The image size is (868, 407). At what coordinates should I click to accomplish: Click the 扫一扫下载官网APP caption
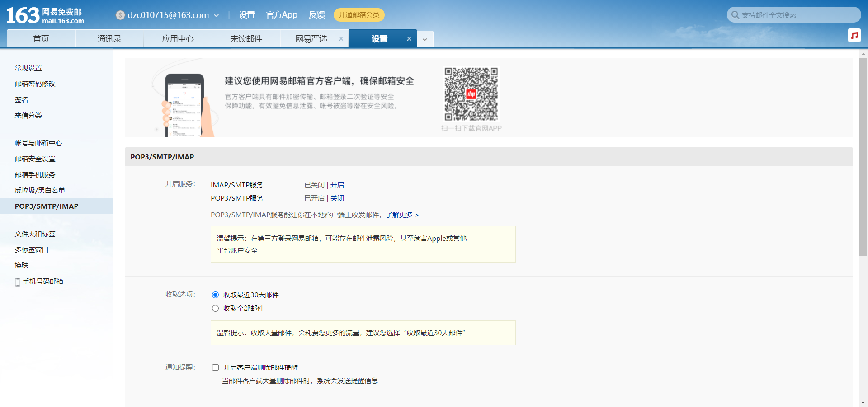click(x=472, y=128)
